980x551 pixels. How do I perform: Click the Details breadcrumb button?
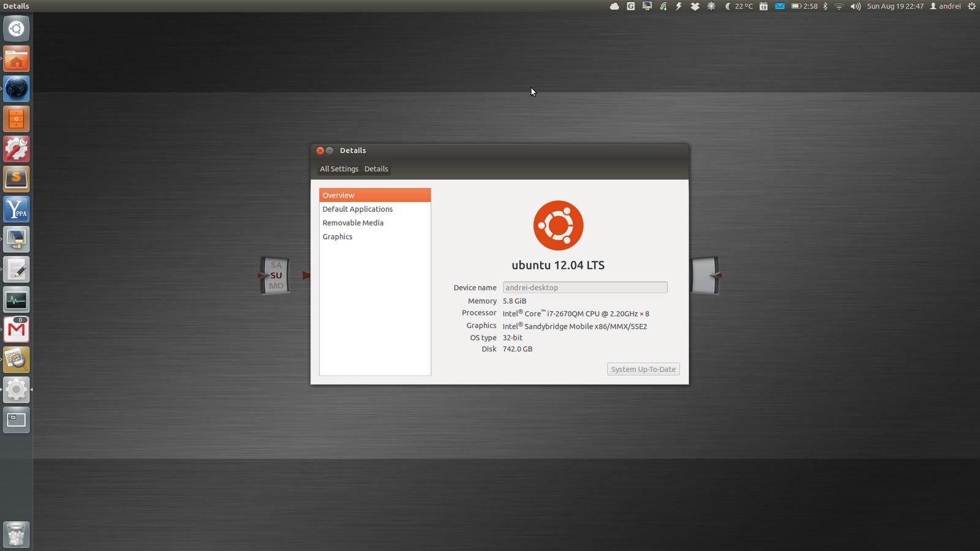[376, 169]
